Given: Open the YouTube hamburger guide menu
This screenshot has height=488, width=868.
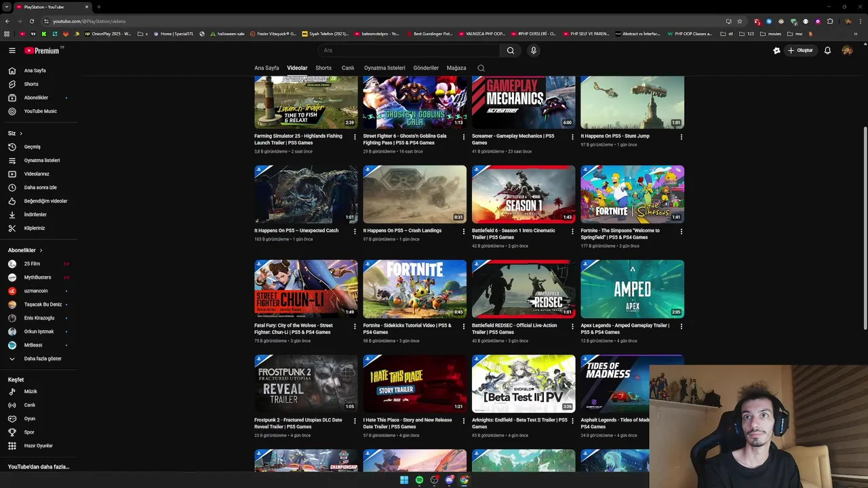Looking at the screenshot, I should (12, 50).
